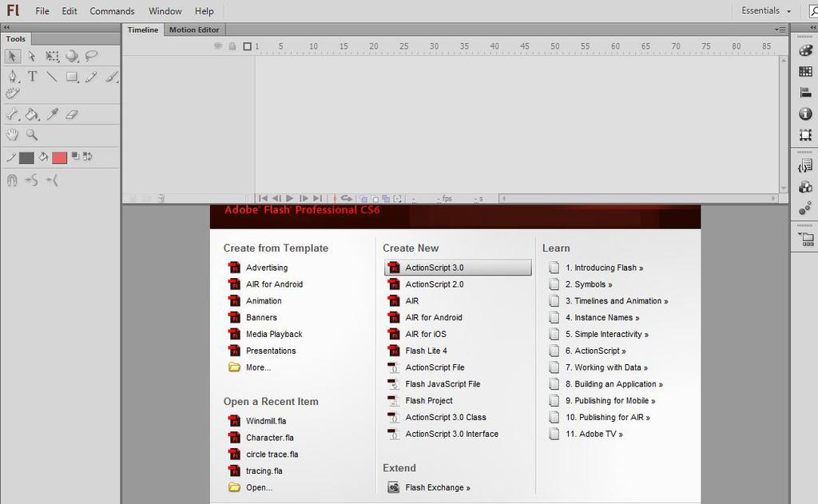This screenshot has height=504, width=818.
Task: Choose the Deco tool
Action: pos(11,94)
